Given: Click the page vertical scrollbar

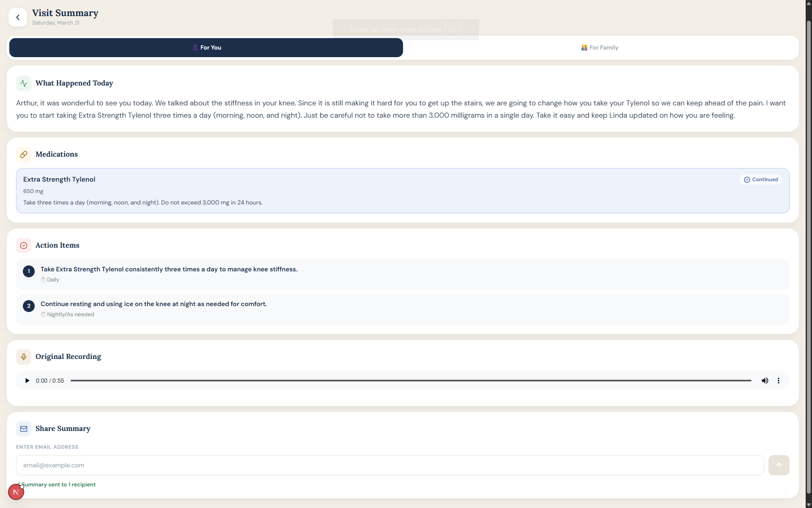Looking at the screenshot, I should (x=808, y=254).
